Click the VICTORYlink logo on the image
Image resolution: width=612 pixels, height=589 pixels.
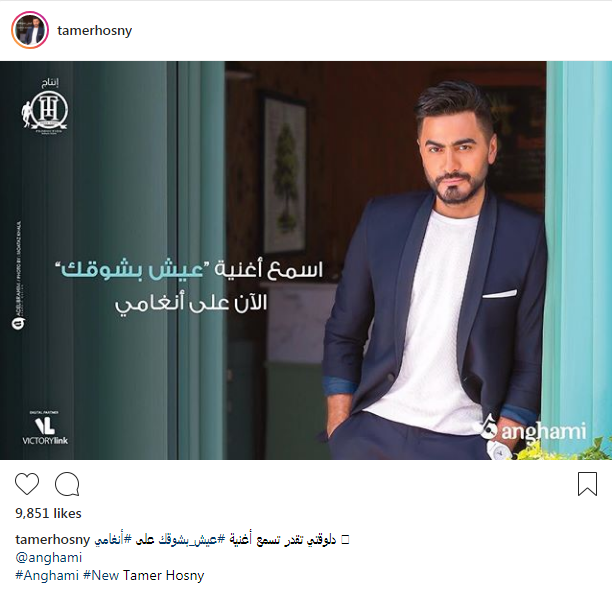point(45,428)
